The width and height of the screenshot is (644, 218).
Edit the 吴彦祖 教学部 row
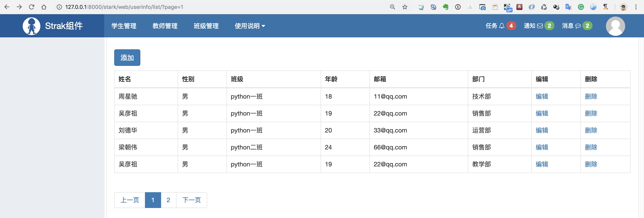[542, 164]
